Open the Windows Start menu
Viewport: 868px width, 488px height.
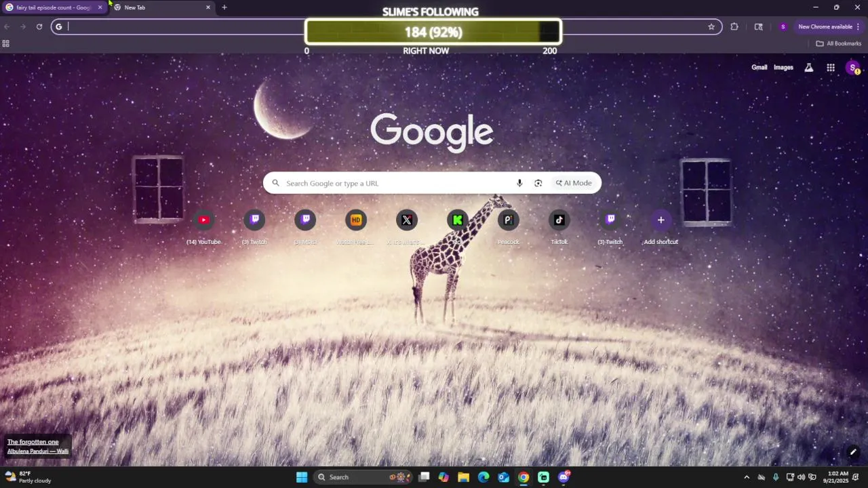pyautogui.click(x=302, y=477)
